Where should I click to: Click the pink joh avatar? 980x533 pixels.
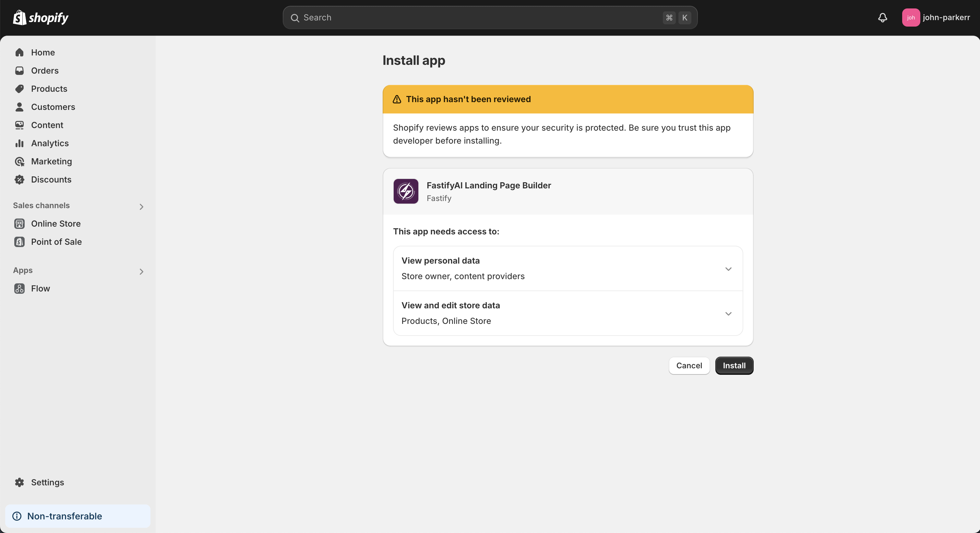click(x=911, y=18)
